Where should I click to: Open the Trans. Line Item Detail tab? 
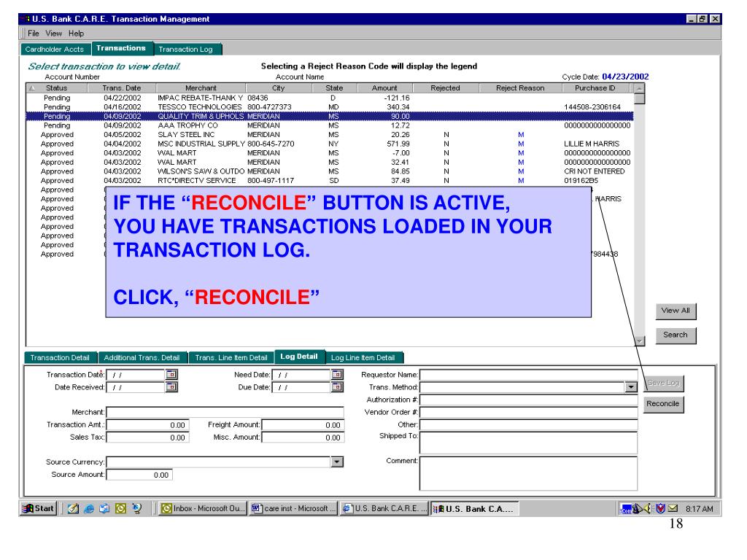231,357
